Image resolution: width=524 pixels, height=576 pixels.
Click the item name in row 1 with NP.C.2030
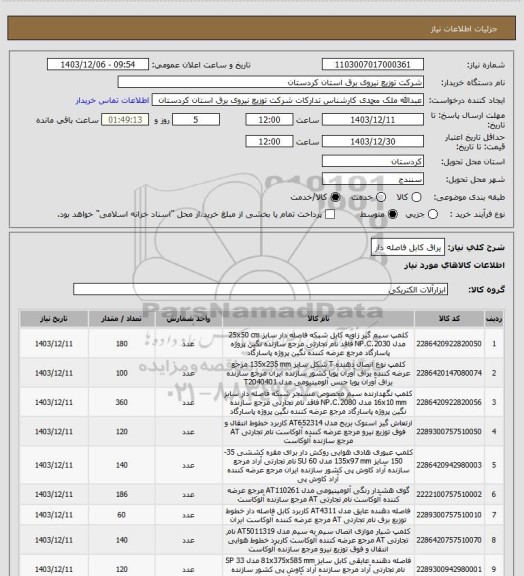click(318, 344)
